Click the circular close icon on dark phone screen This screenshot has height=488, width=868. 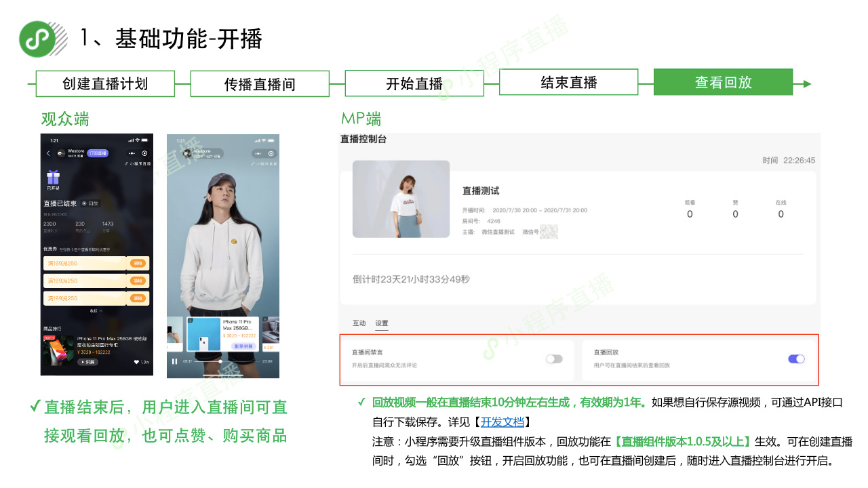(x=144, y=154)
